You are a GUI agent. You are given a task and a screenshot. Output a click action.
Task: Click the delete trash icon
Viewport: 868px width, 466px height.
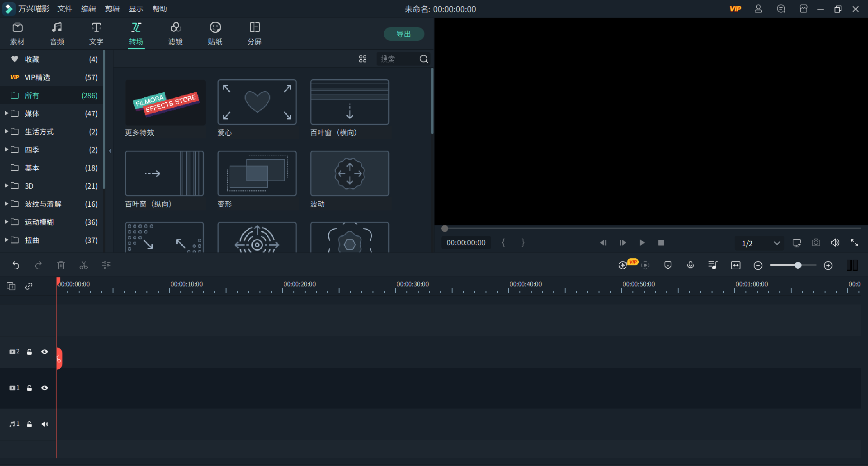click(61, 266)
